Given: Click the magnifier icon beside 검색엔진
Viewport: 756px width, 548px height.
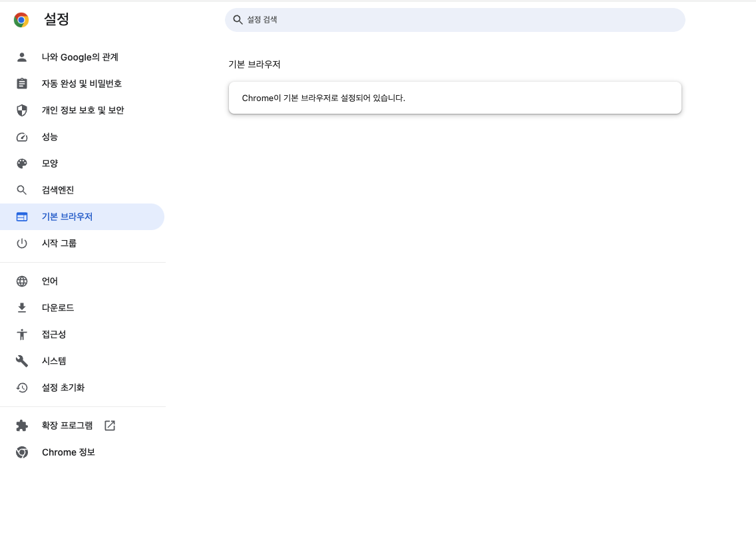Looking at the screenshot, I should (x=22, y=190).
